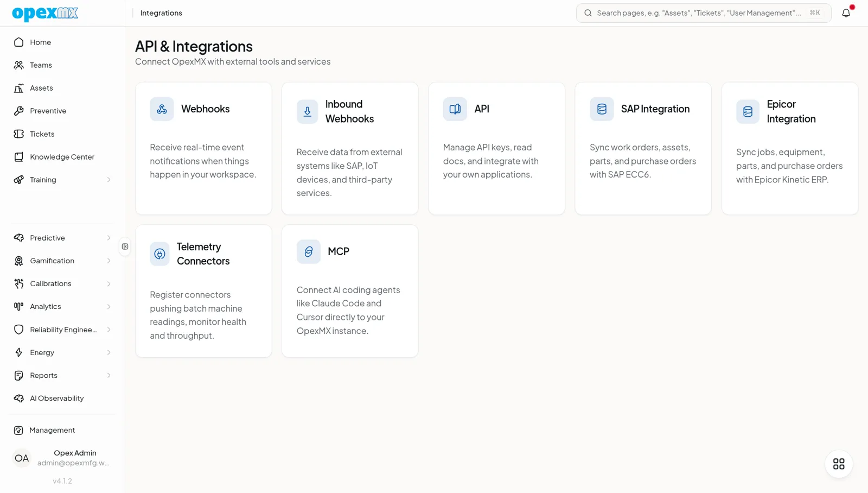The image size is (868, 493).
Task: Click the Assets sidebar icon
Action: (19, 88)
